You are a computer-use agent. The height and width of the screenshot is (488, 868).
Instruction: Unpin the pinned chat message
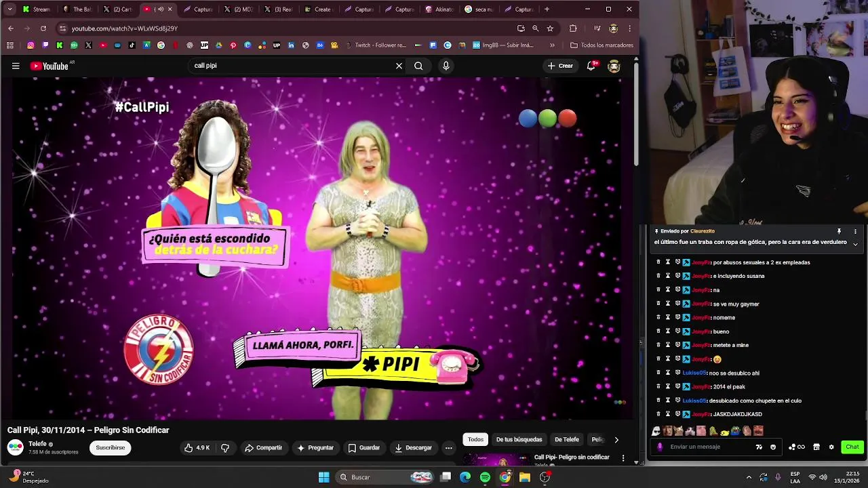coord(839,232)
